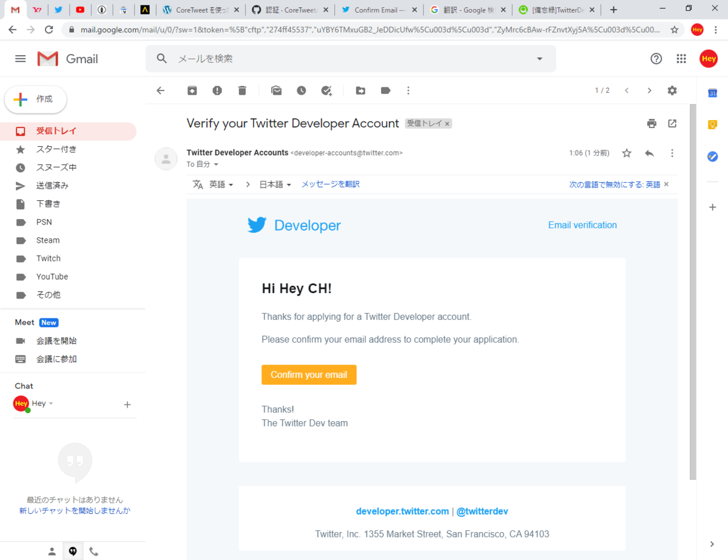Open more actions in email toolbar
This screenshot has width=728, height=560.
tap(408, 90)
